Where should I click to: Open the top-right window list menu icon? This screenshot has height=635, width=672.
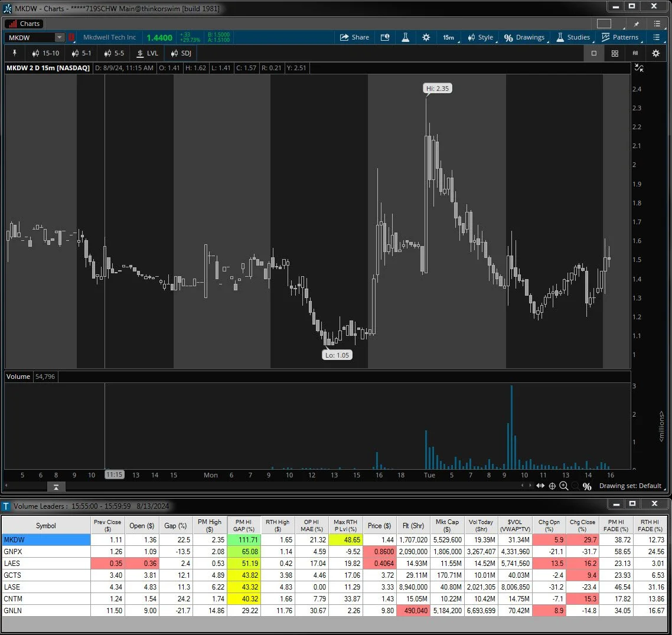pyautogui.click(x=657, y=24)
